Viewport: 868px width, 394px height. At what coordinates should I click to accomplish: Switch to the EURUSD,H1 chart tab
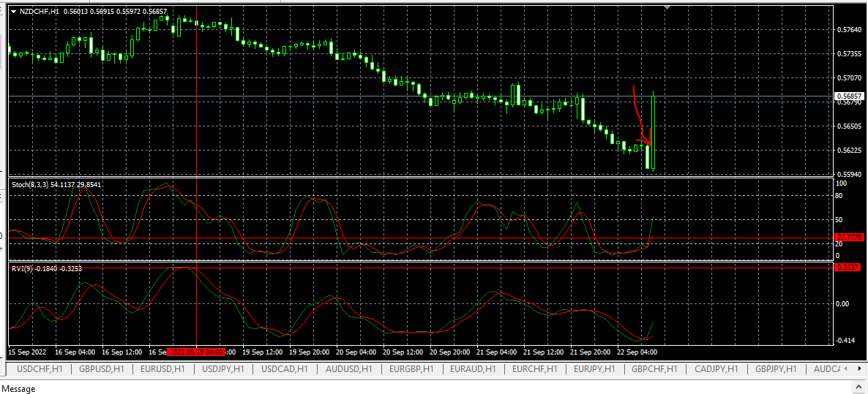[162, 369]
